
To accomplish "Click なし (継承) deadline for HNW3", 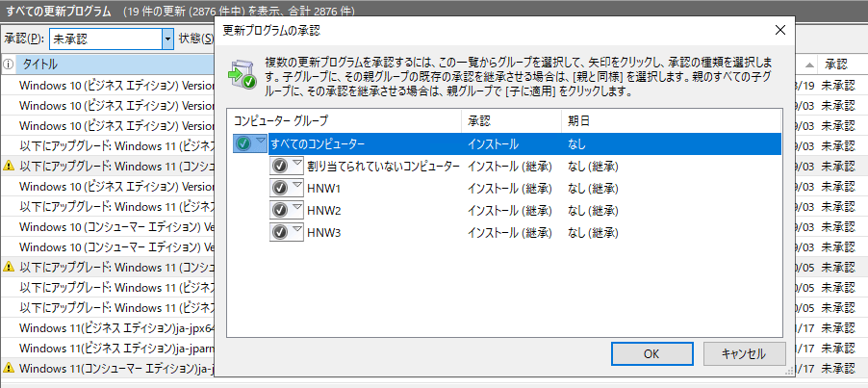I will tap(593, 233).
